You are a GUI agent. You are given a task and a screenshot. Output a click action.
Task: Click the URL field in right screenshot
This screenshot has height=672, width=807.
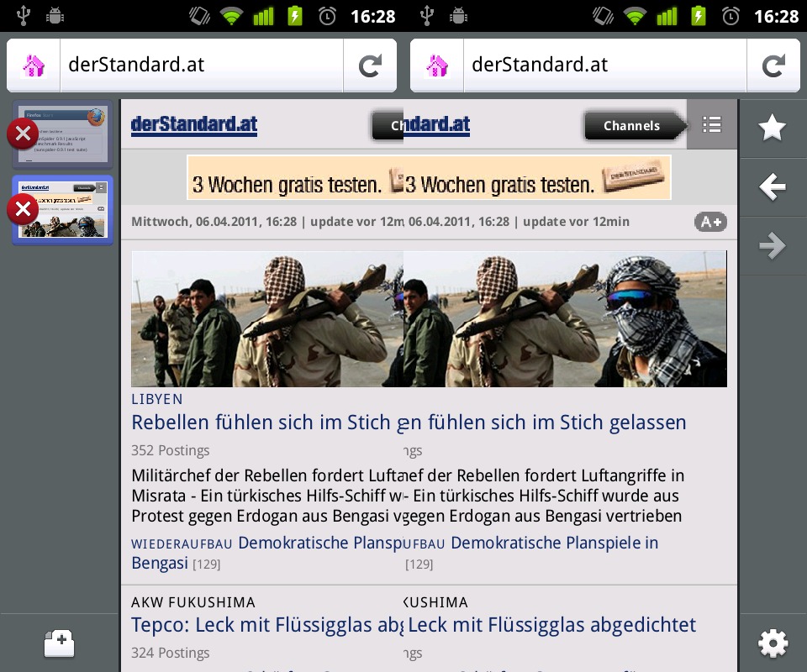coord(605,66)
